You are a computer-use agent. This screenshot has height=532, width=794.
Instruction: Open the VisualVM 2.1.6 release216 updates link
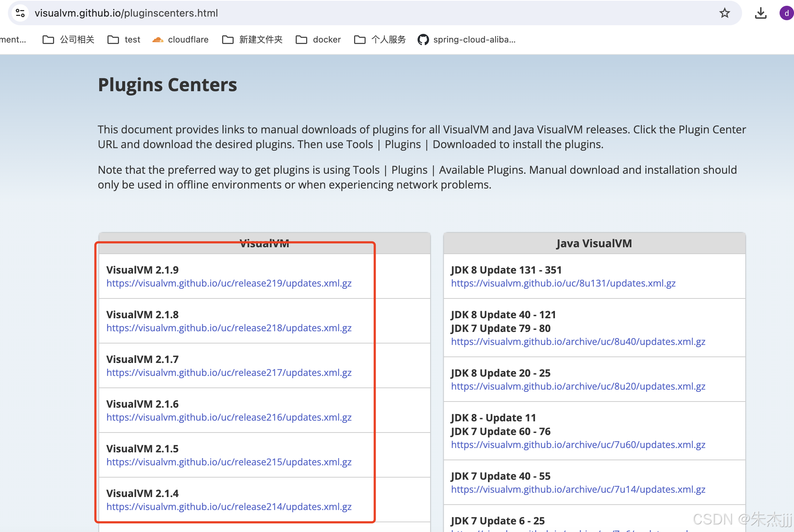click(x=229, y=417)
